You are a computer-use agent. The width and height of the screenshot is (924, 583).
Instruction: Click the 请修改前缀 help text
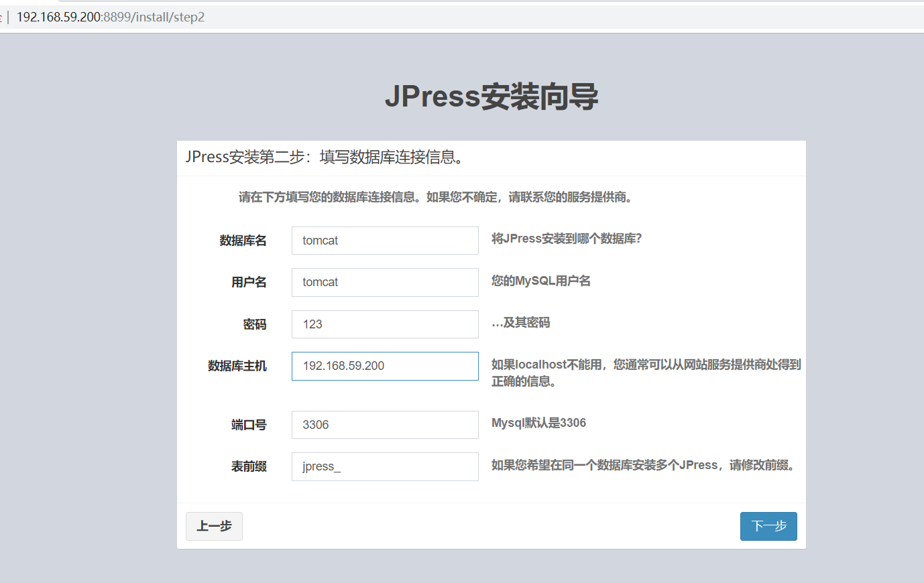coord(643,465)
